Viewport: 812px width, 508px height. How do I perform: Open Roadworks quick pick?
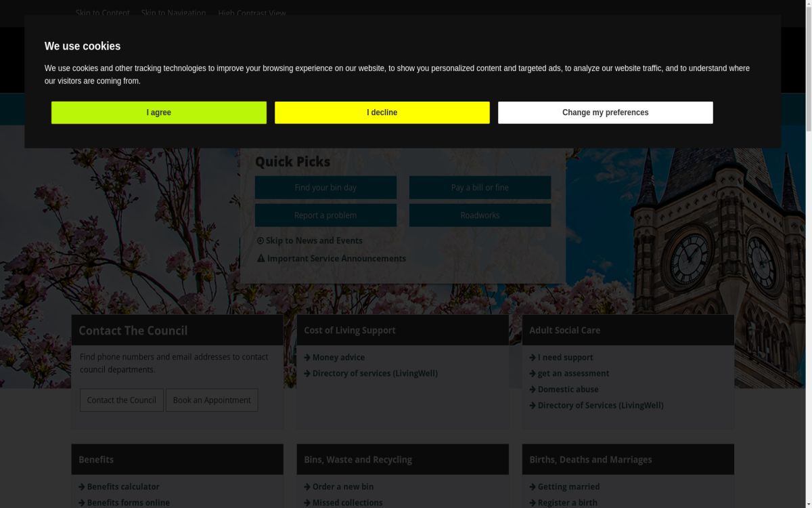pos(480,215)
